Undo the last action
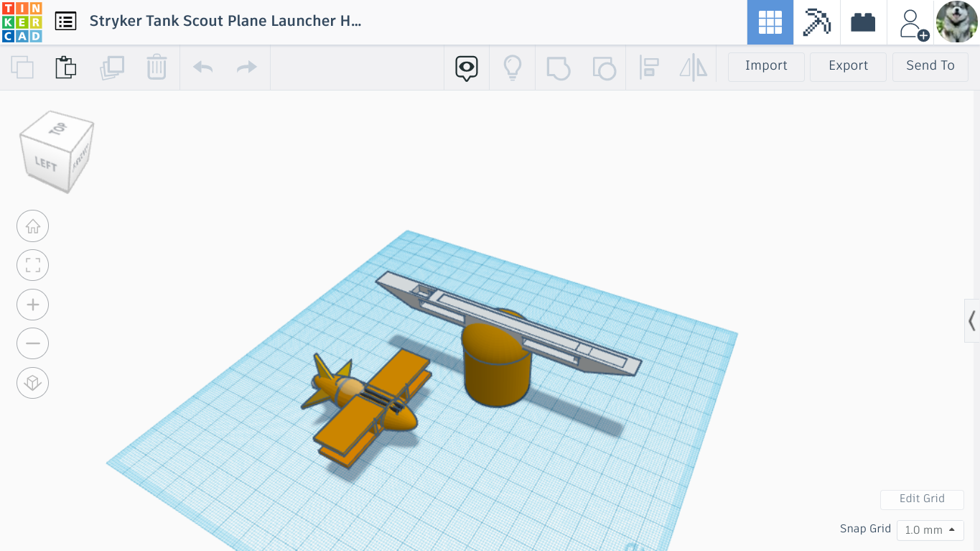The width and height of the screenshot is (980, 551). 202,67
